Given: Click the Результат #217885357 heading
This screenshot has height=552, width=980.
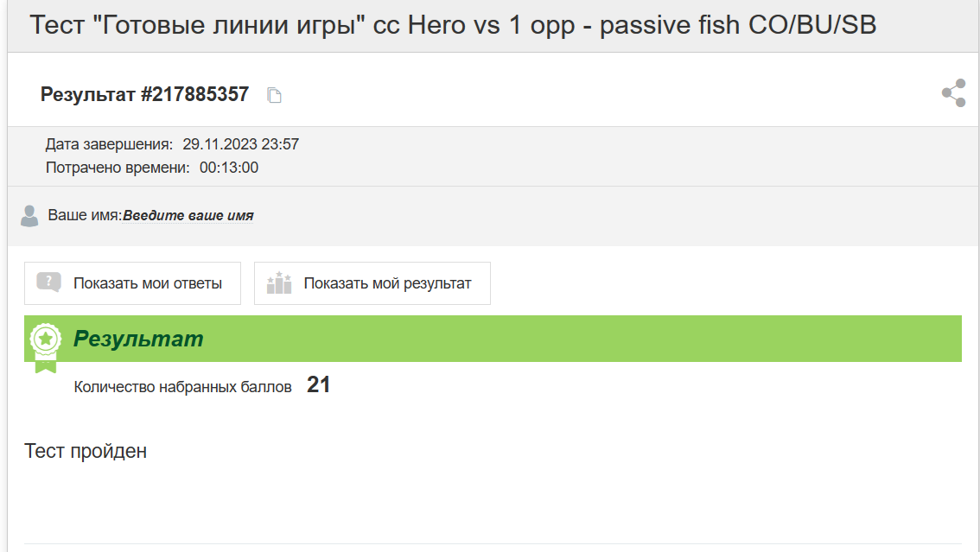Looking at the screenshot, I should [x=145, y=94].
